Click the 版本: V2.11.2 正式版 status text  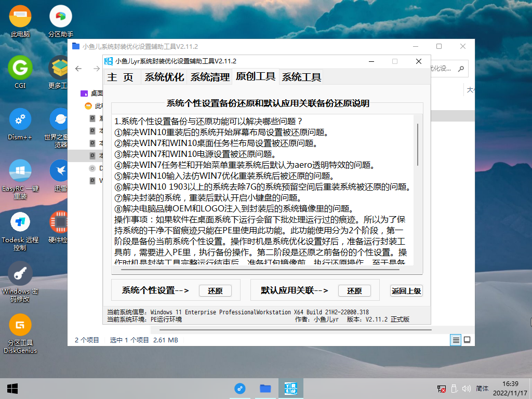(378, 320)
